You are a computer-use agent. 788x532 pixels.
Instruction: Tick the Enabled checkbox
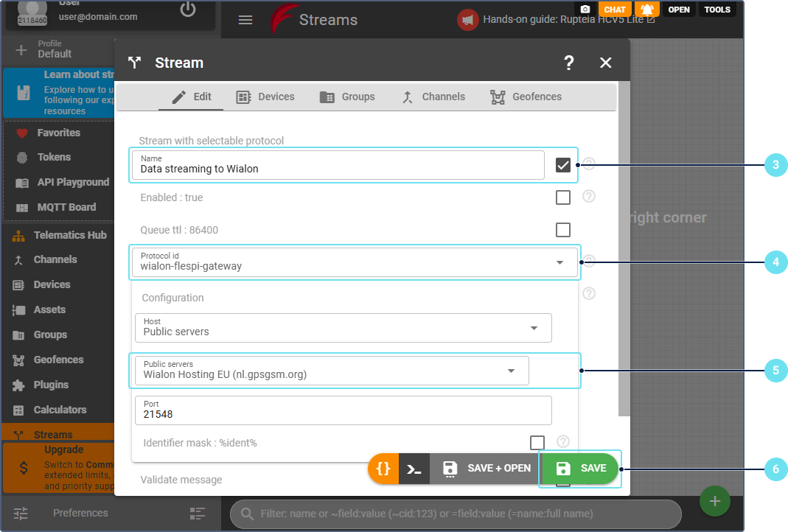coord(563,197)
